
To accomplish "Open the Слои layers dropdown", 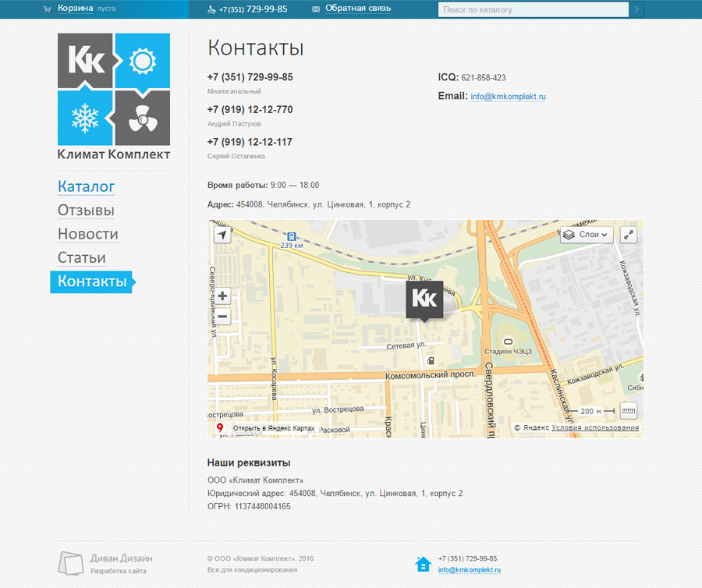I will click(x=587, y=235).
